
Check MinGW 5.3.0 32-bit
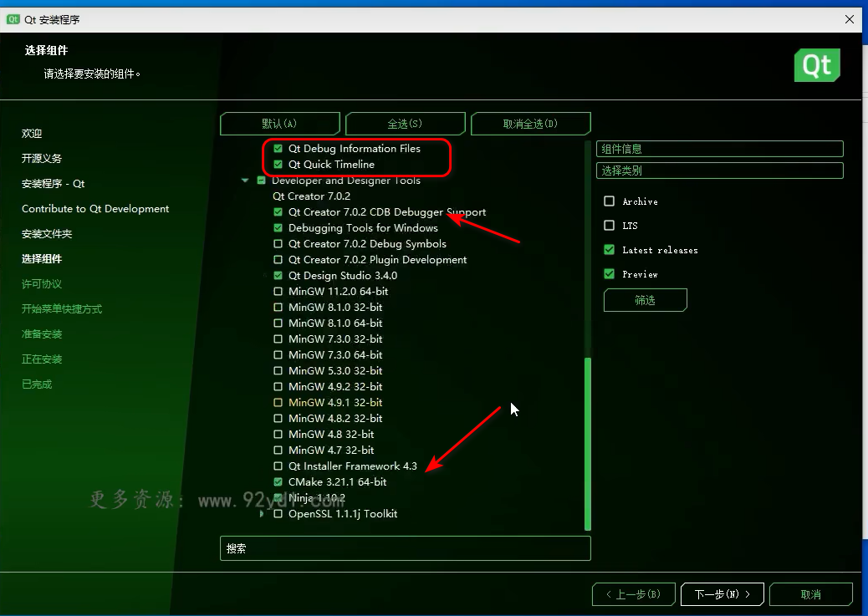278,371
